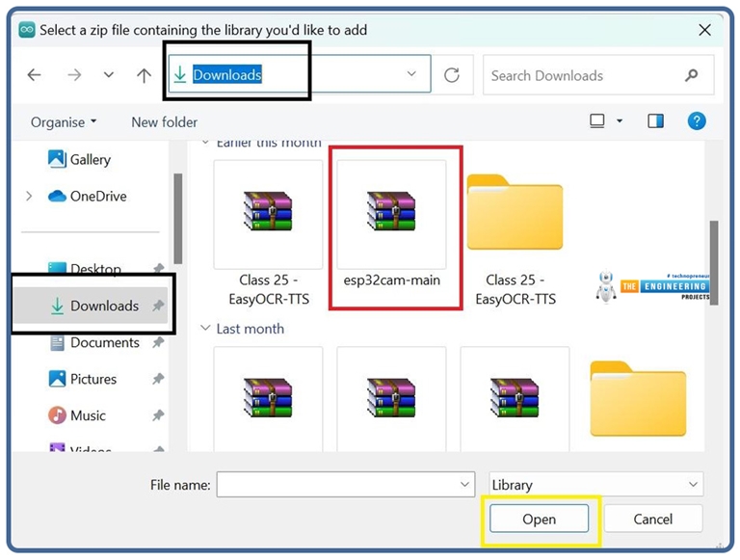Click the Open button
The image size is (740, 560).
539,520
